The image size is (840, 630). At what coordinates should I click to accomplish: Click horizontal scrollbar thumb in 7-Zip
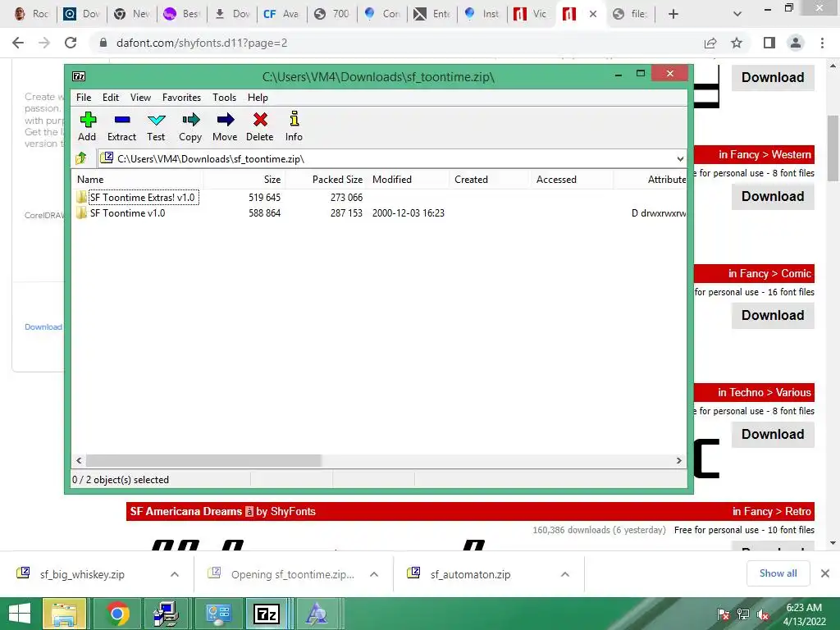tap(203, 460)
